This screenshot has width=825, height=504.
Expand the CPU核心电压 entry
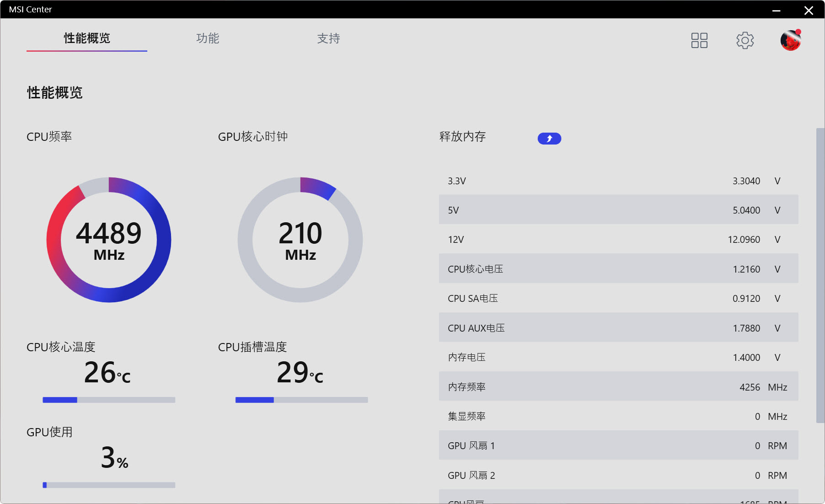618,268
